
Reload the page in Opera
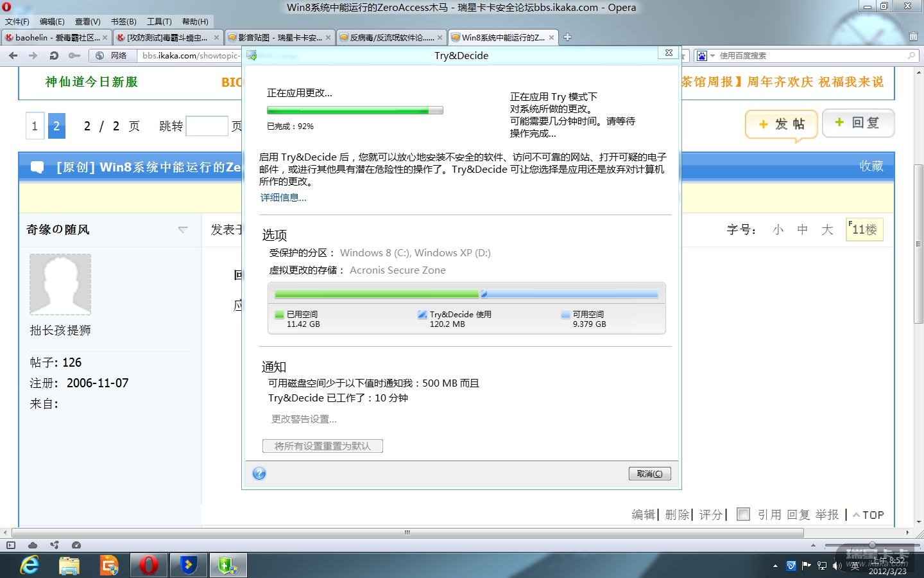click(x=54, y=56)
